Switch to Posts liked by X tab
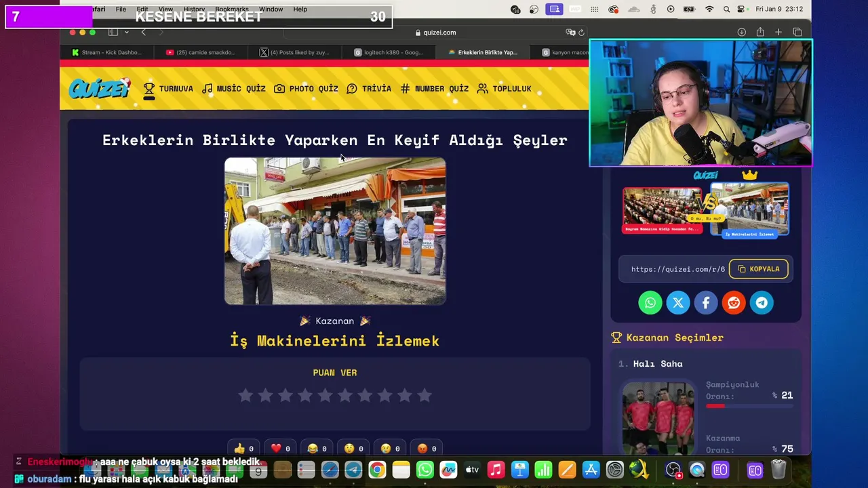This screenshot has width=868, height=488. (x=294, y=52)
